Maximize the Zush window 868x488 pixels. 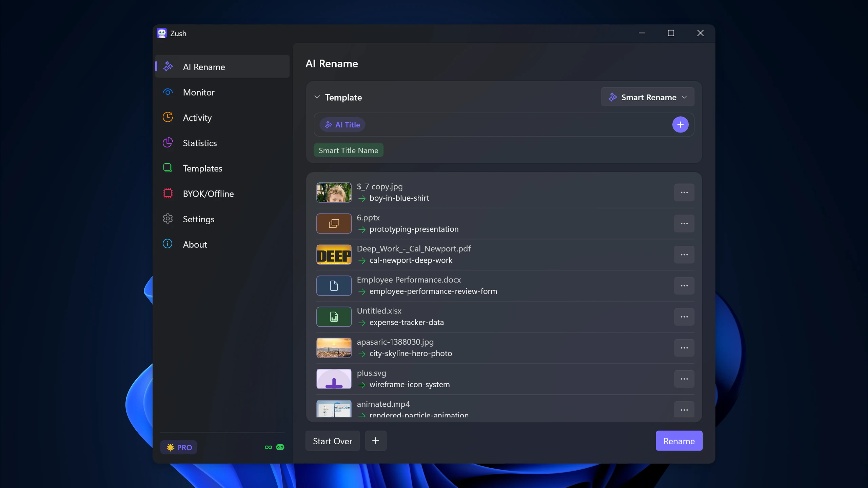coord(671,33)
